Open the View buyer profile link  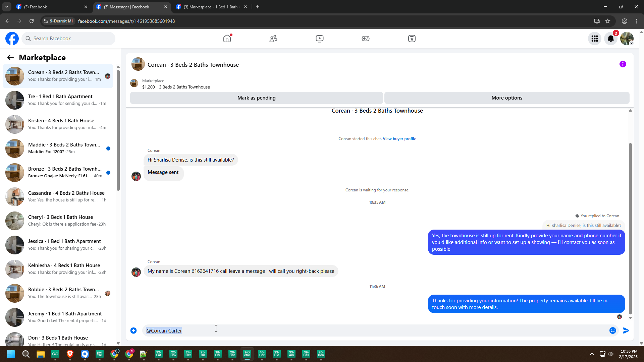tap(399, 139)
